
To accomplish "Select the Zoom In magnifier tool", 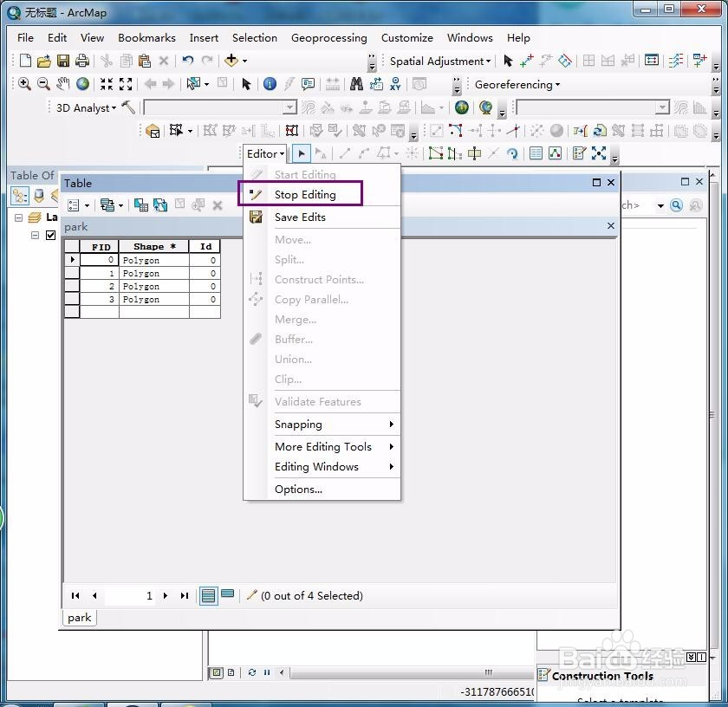I will coord(24,83).
